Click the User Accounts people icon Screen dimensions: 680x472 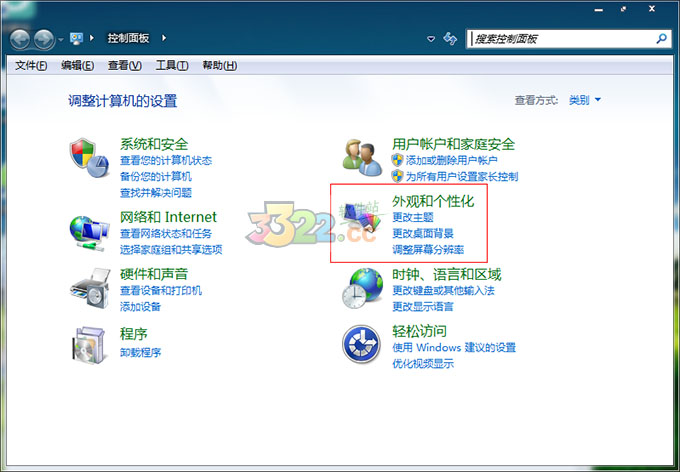point(362,157)
